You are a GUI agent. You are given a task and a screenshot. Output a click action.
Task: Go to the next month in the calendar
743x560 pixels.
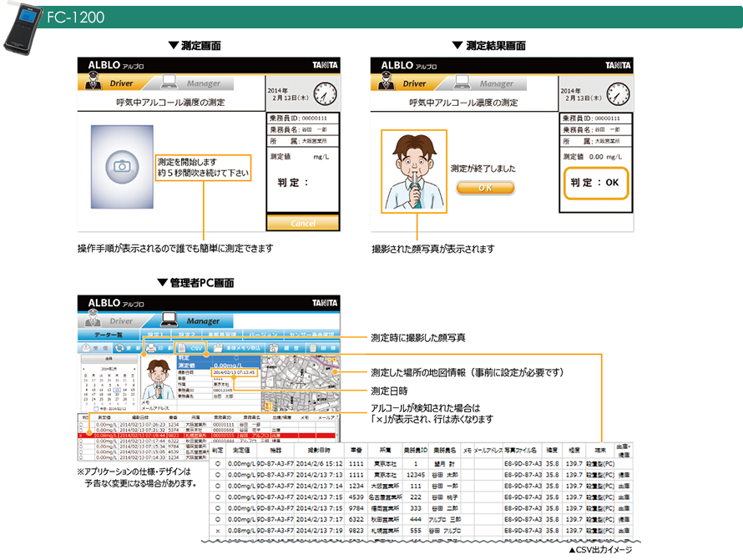point(134,368)
